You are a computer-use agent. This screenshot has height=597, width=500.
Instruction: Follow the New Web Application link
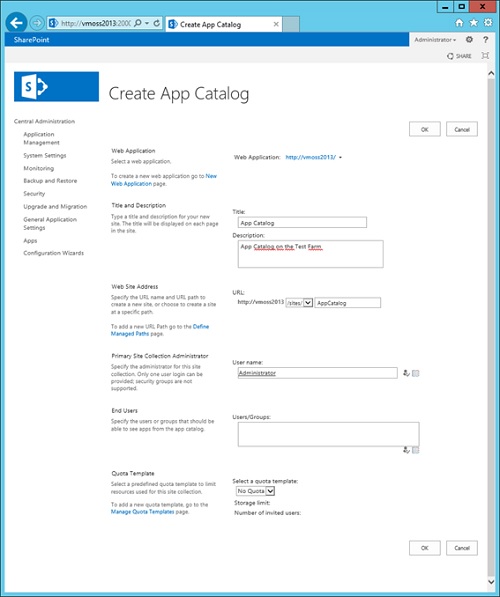click(x=164, y=180)
